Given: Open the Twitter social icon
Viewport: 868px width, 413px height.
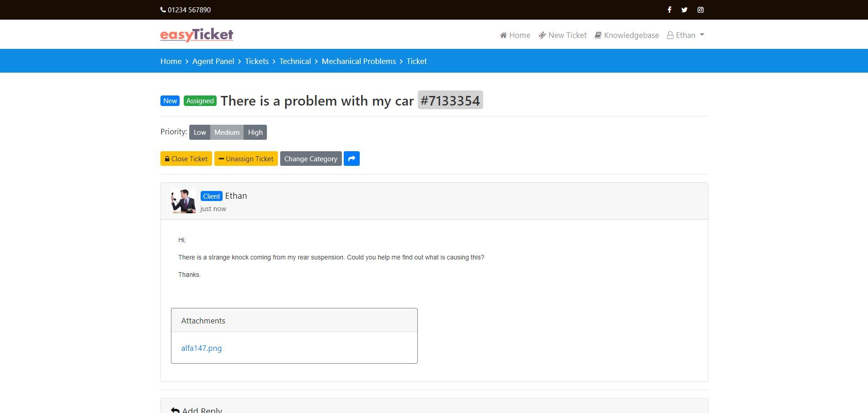Looking at the screenshot, I should coord(684,10).
